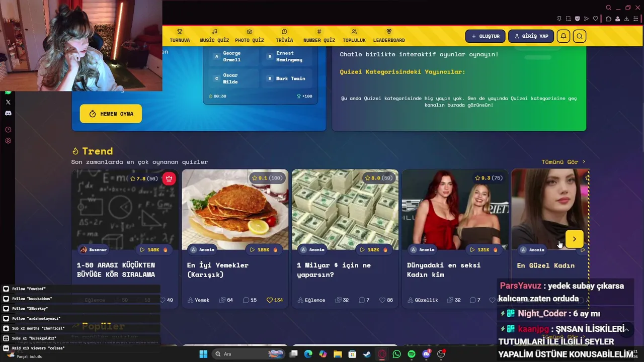Image resolution: width=644 pixels, height=362 pixels.
Task: Open the Leaderboard page
Action: click(389, 36)
